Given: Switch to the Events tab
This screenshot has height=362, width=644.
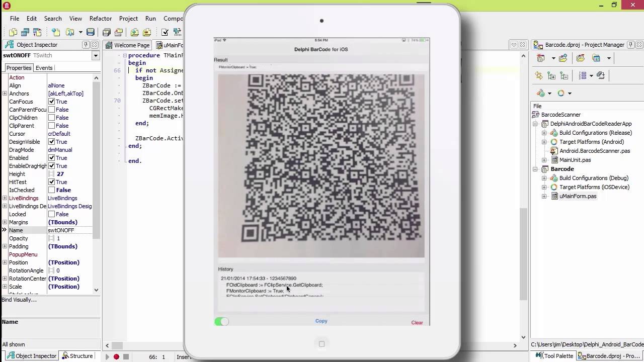Looking at the screenshot, I should (x=44, y=68).
